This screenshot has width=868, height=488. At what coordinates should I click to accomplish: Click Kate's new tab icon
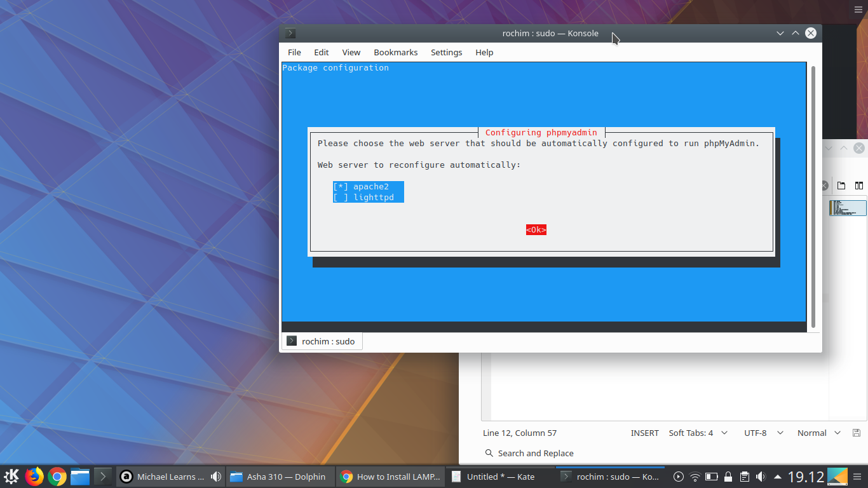pos(841,186)
